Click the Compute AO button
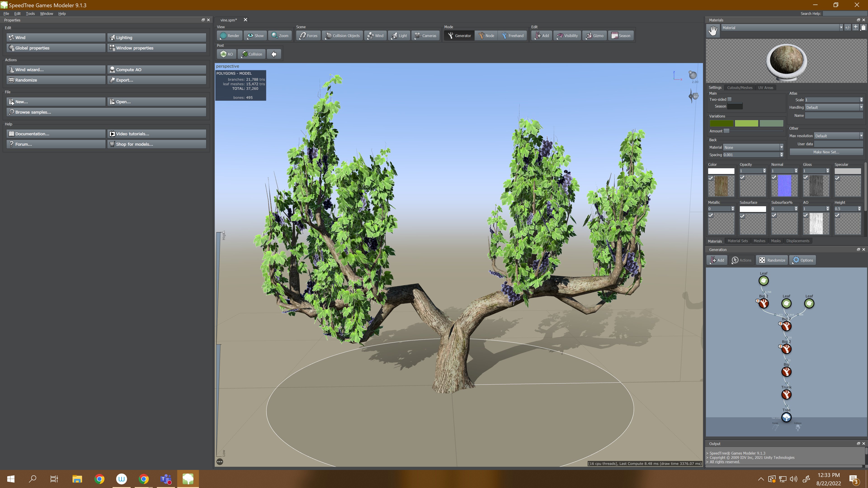The width and height of the screenshot is (868, 488). [157, 70]
